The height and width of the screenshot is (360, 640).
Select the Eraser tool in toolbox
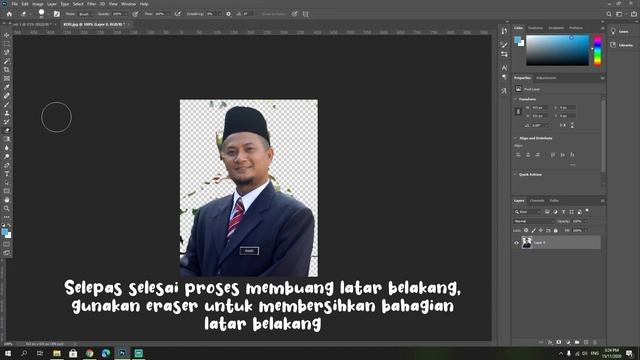7,130
